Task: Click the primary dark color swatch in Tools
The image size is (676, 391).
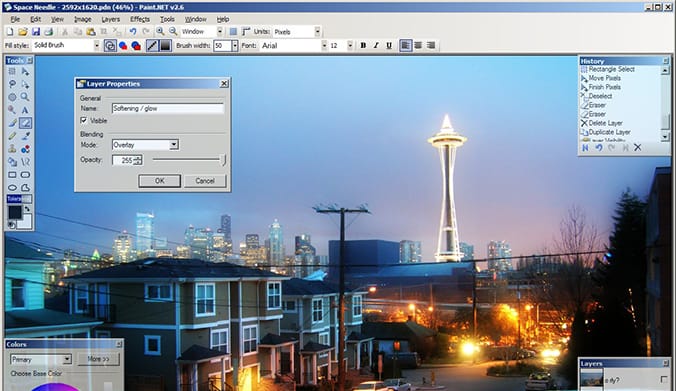Action: point(14,213)
